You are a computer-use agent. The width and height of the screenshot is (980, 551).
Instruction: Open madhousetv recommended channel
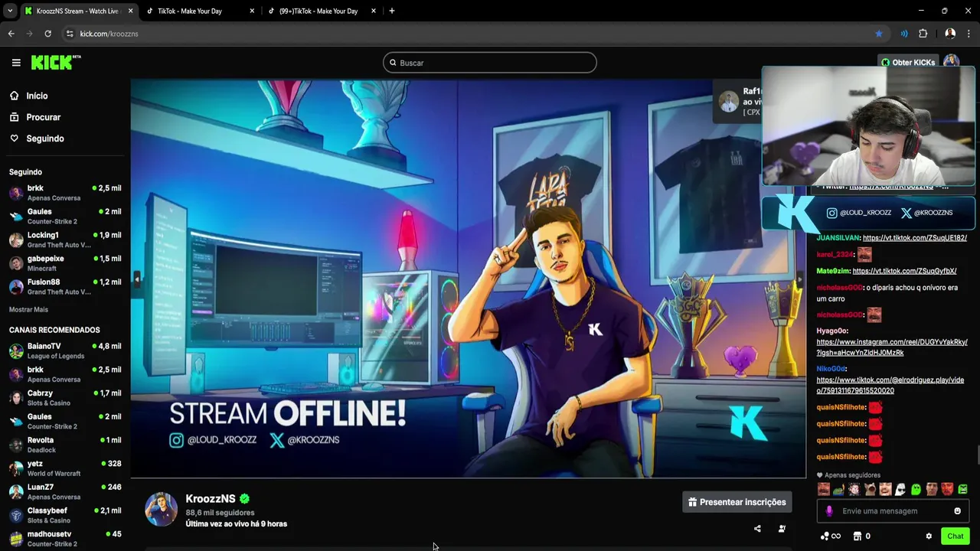tap(65, 539)
